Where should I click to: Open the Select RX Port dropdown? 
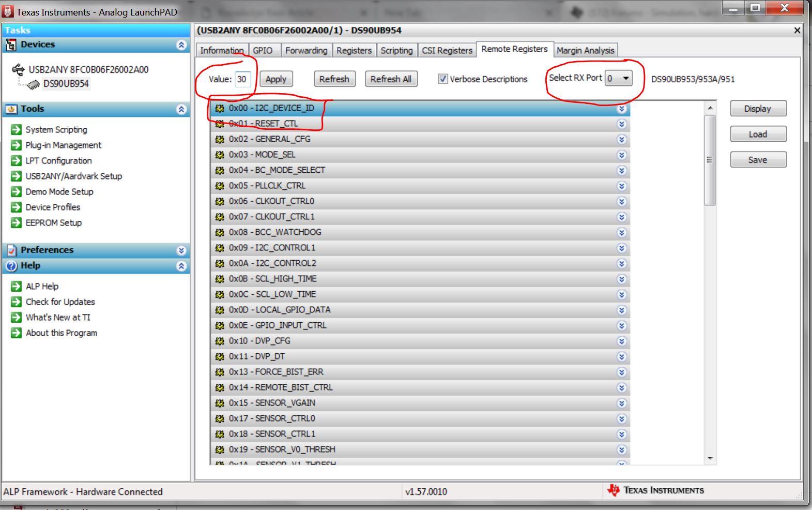(x=619, y=79)
